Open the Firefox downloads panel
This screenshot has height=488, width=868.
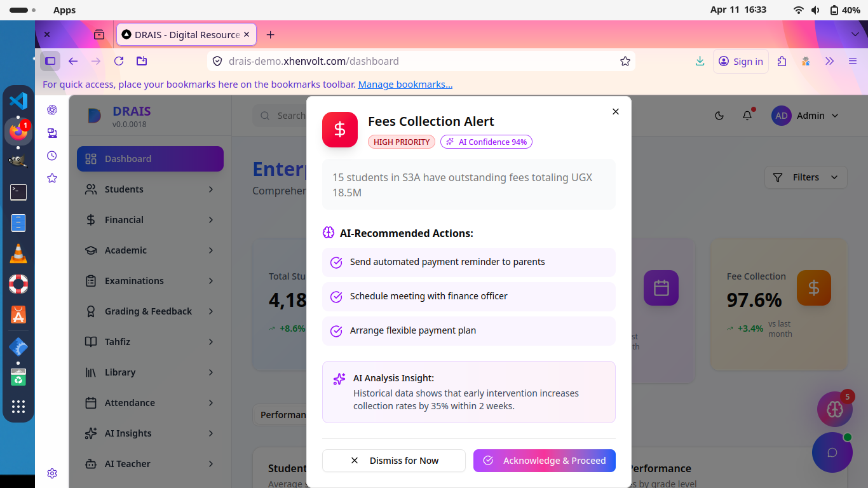point(700,61)
